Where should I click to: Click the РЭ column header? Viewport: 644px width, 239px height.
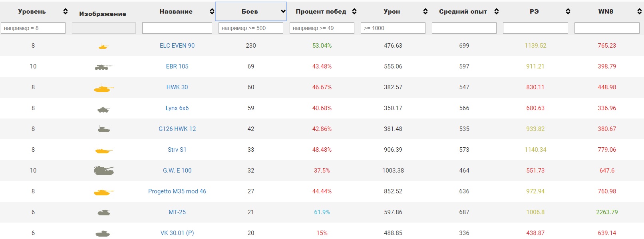pyautogui.click(x=534, y=11)
